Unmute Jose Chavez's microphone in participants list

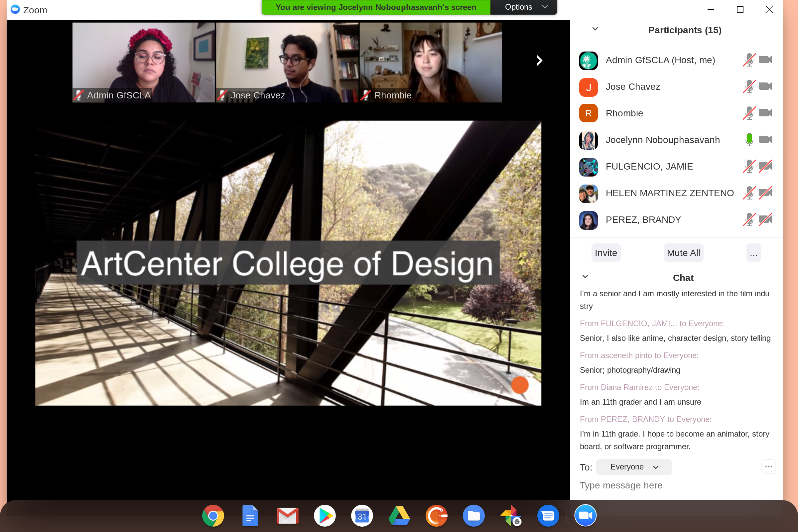[749, 86]
